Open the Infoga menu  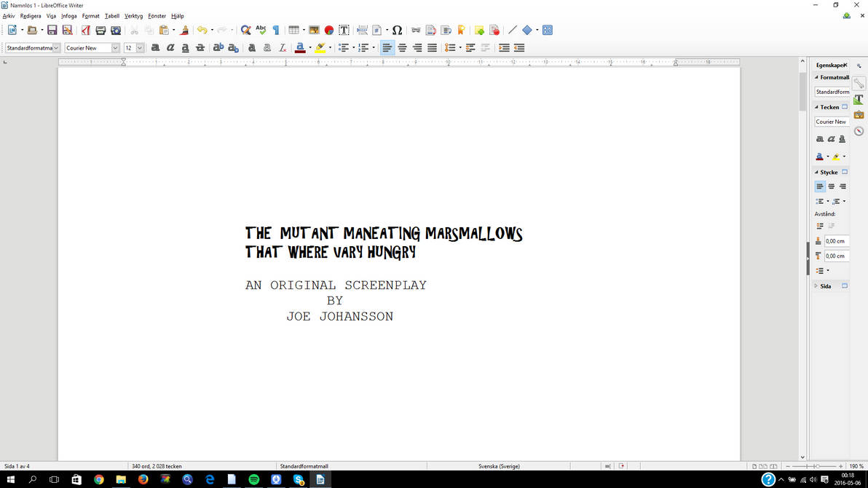coord(68,16)
